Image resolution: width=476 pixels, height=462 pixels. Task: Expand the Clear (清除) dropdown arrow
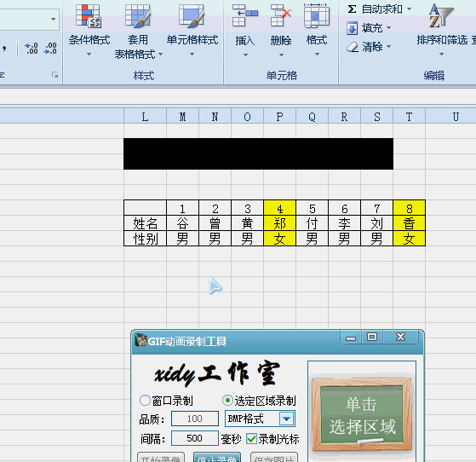pyautogui.click(x=388, y=47)
